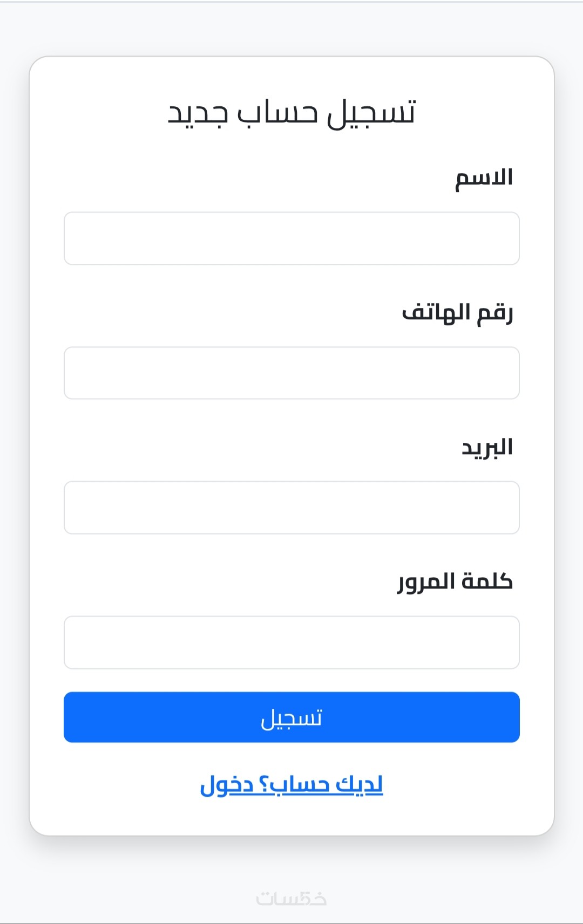The height and width of the screenshot is (924, 583).
Task: Click the كلمة المرور label
Action: tap(455, 582)
